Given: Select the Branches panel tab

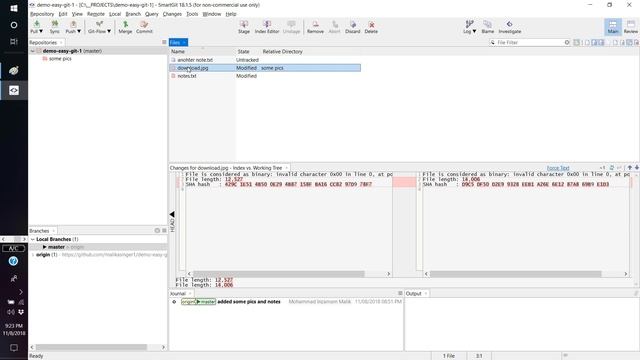Looking at the screenshot, I should (42, 231).
